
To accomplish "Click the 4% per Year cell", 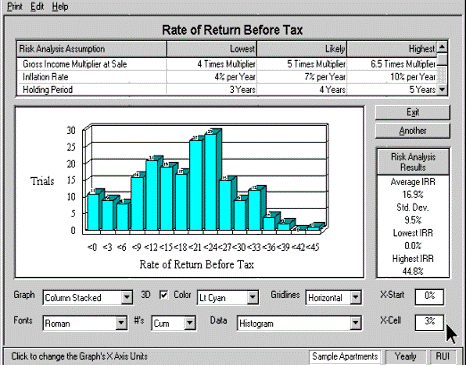I will pos(211,77).
